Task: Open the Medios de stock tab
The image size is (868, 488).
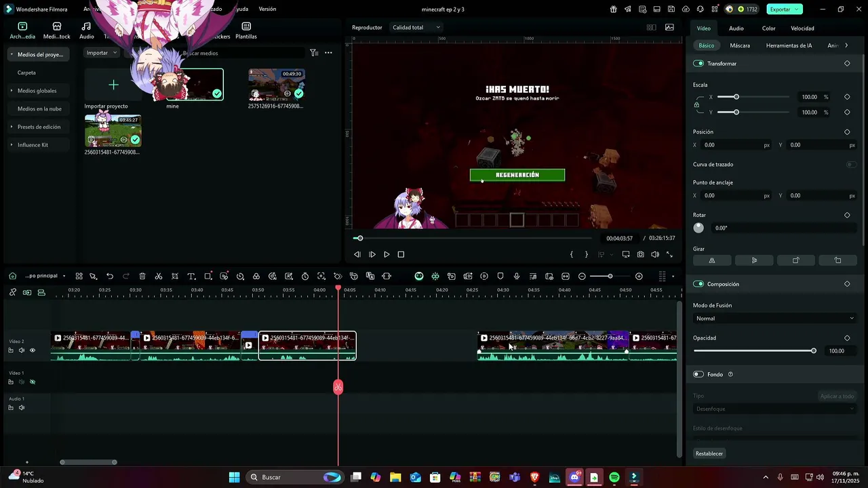Action: (57, 30)
